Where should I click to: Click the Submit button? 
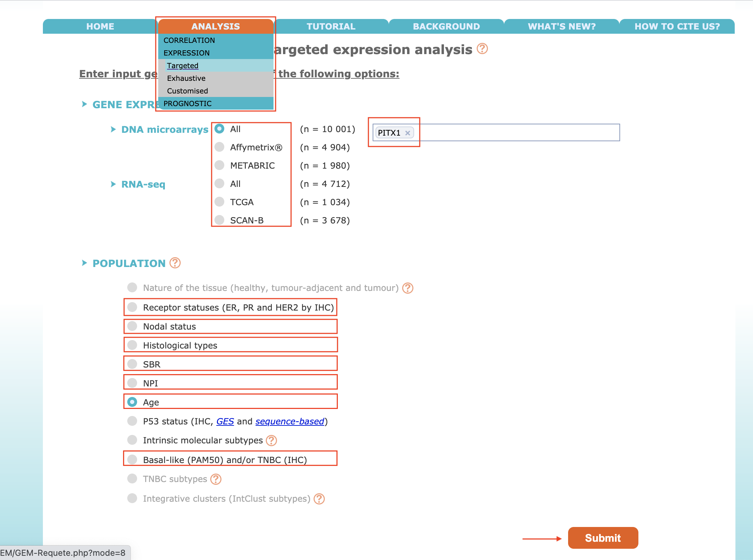point(603,538)
